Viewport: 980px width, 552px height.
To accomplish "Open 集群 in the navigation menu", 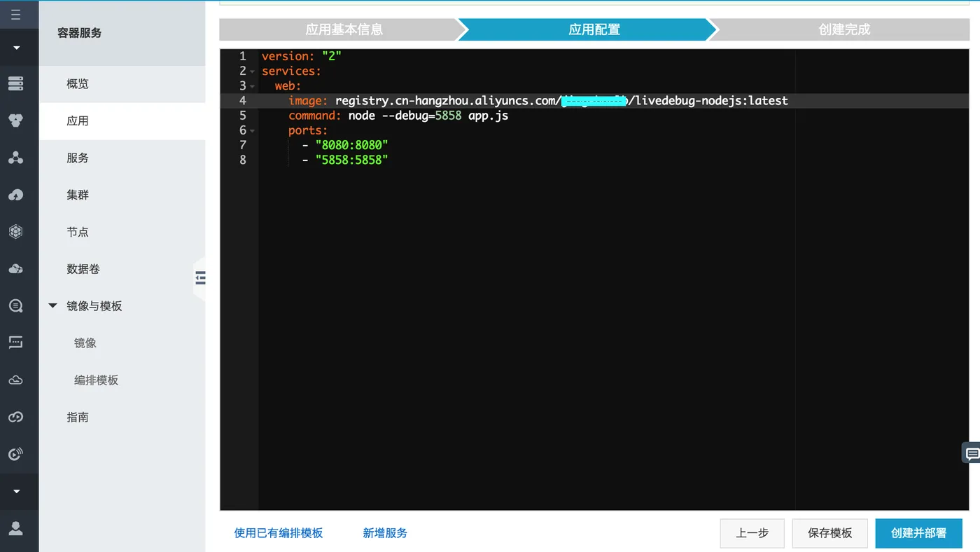I will click(x=77, y=194).
